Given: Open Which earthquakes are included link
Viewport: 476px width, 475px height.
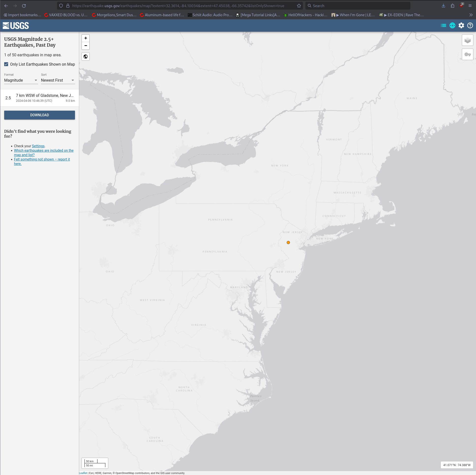Looking at the screenshot, I should pyautogui.click(x=44, y=153).
